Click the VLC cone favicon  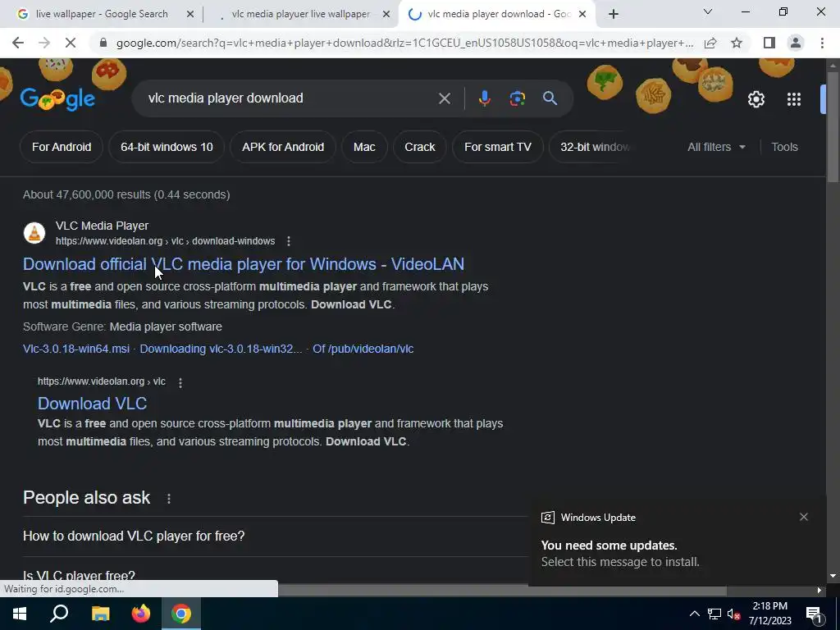pyautogui.click(x=34, y=233)
